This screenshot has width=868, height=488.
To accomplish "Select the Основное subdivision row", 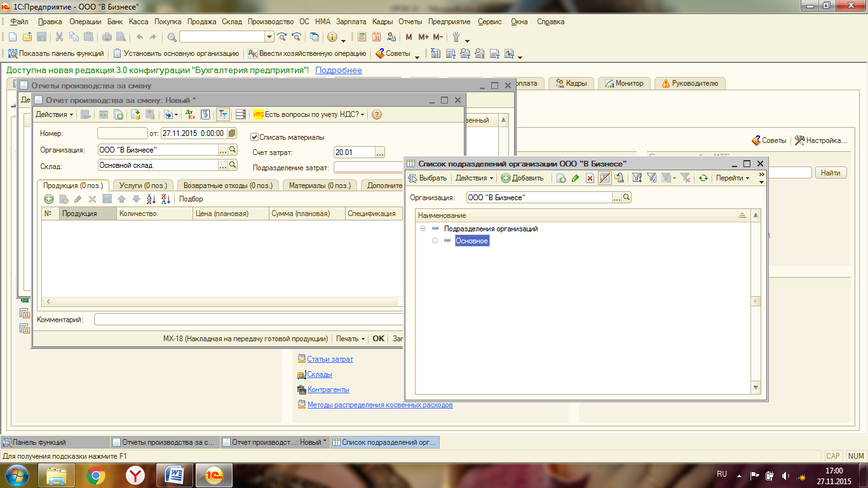I will click(472, 241).
